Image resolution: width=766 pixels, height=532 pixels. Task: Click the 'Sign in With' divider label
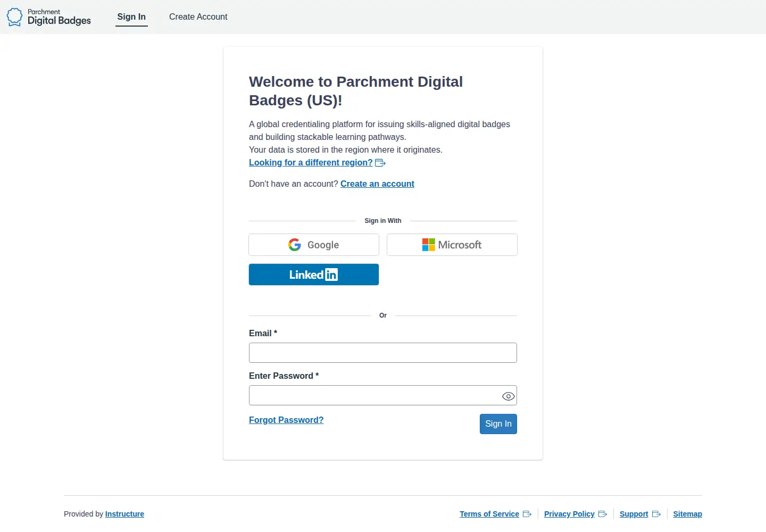click(383, 221)
